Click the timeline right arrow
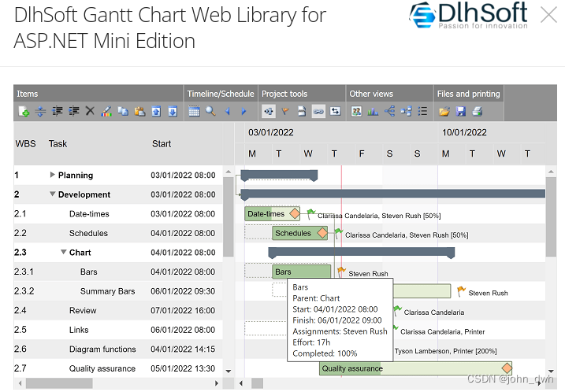565x392 pixels. click(x=243, y=112)
